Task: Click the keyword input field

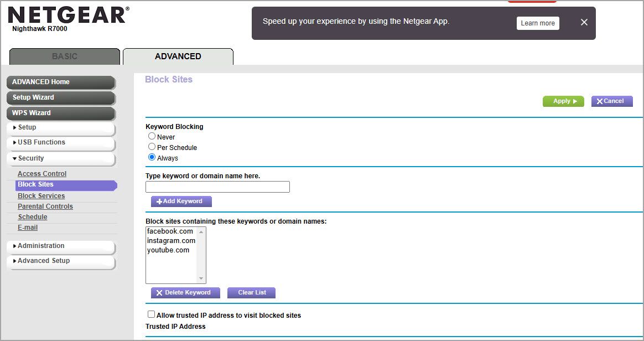Action: click(x=217, y=187)
